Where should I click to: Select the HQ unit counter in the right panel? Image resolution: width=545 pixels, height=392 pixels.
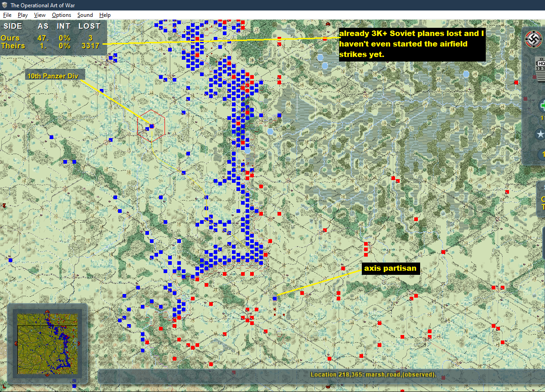pyautogui.click(x=540, y=69)
